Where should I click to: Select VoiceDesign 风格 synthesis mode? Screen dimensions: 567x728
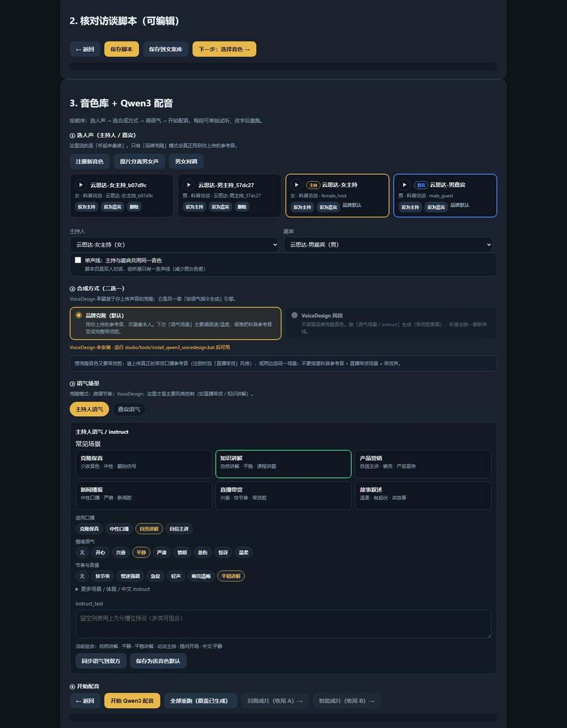391,324
